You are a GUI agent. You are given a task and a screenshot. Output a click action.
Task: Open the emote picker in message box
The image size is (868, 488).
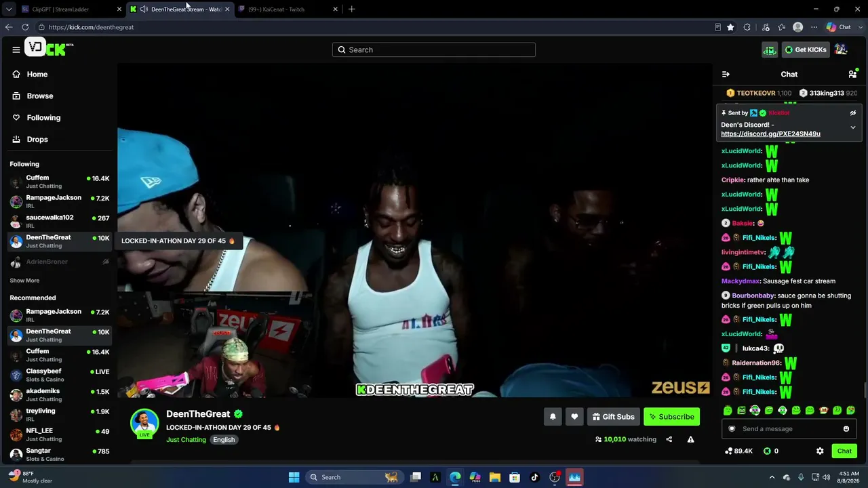[x=846, y=428]
